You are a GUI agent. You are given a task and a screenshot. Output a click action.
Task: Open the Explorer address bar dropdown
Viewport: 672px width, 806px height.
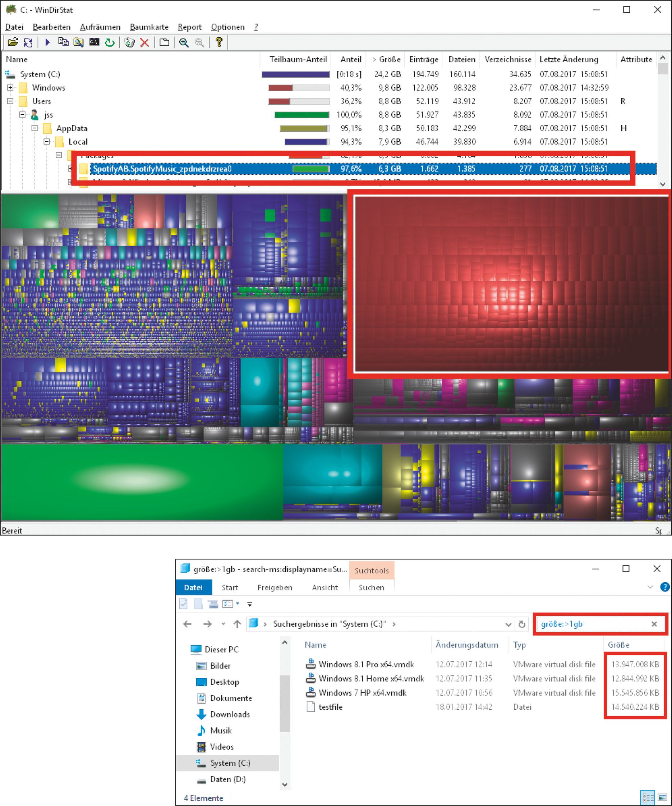[x=508, y=624]
